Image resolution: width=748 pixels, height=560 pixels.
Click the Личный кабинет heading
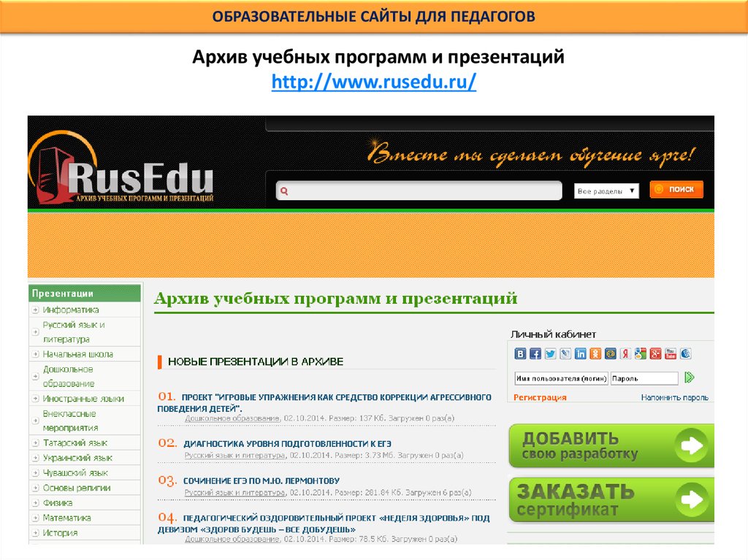(554, 334)
